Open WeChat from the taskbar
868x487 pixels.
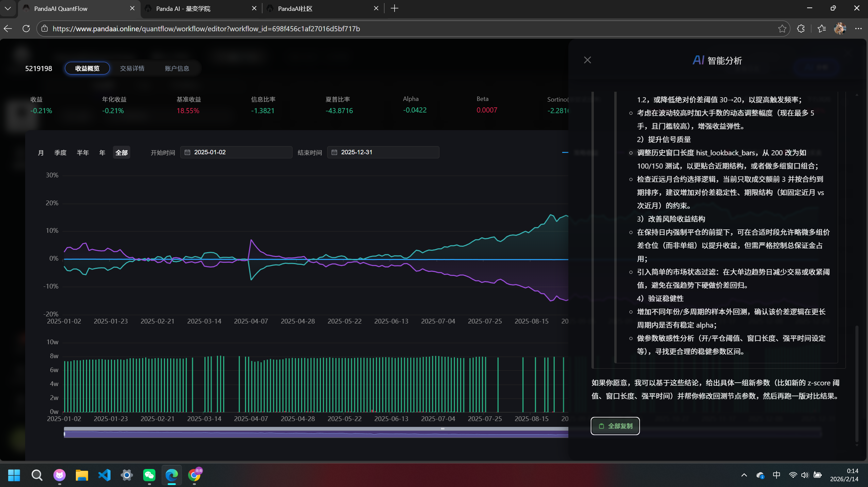pyautogui.click(x=149, y=475)
